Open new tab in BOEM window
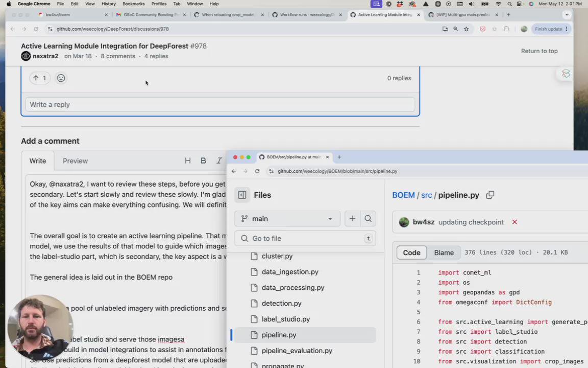 [x=339, y=157]
